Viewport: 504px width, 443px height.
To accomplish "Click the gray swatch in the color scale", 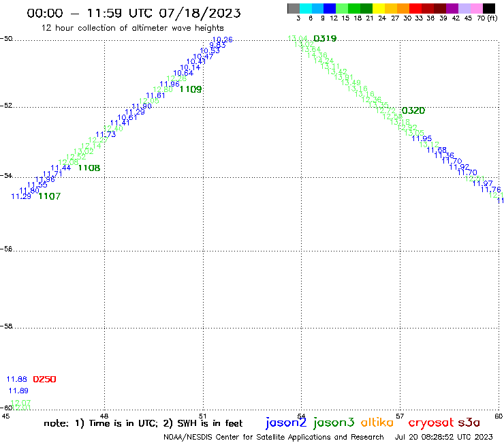I will 294,8.
